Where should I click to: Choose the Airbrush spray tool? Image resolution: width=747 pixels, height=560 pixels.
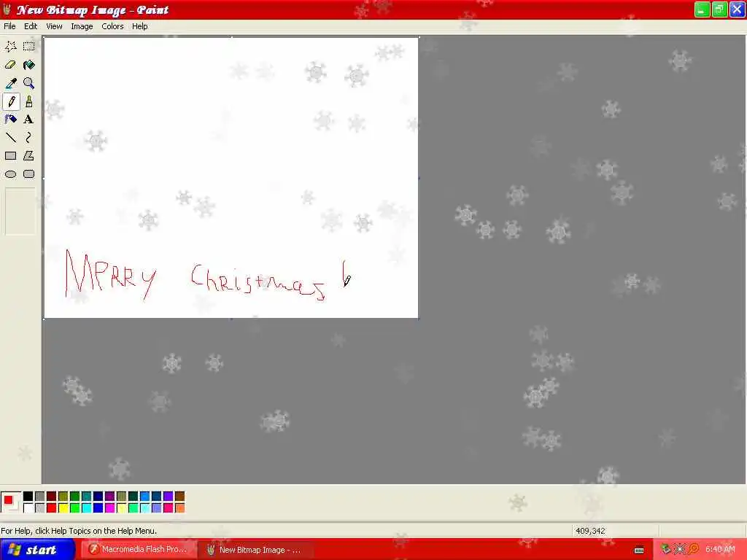(x=10, y=120)
